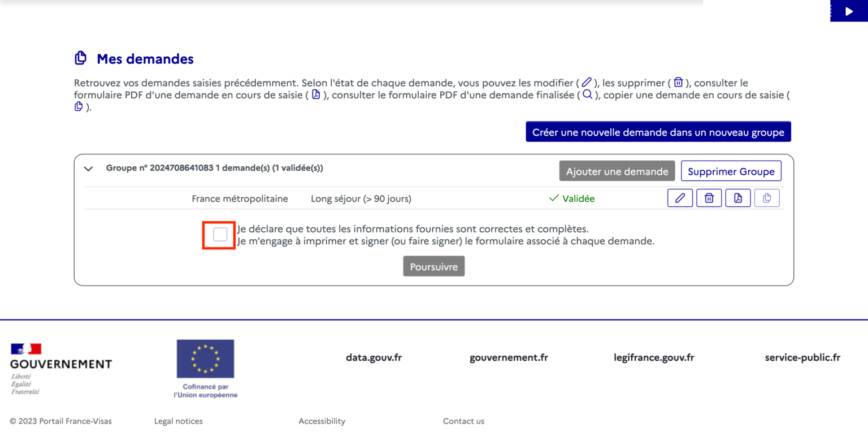Click the greyed copy icon in the request row
Screen dimensions: 868x432
[x=767, y=198]
